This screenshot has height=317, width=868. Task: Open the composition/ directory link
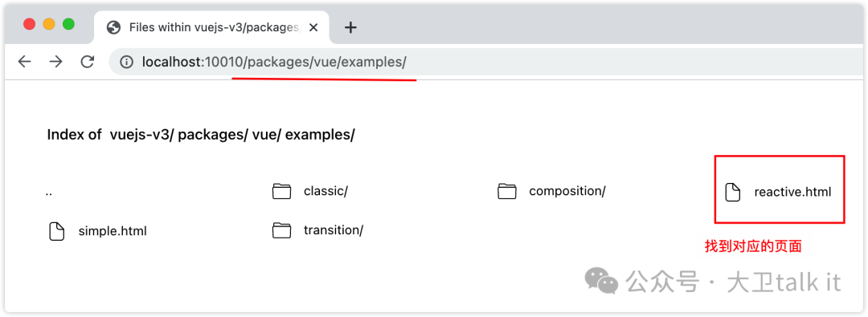point(567,192)
